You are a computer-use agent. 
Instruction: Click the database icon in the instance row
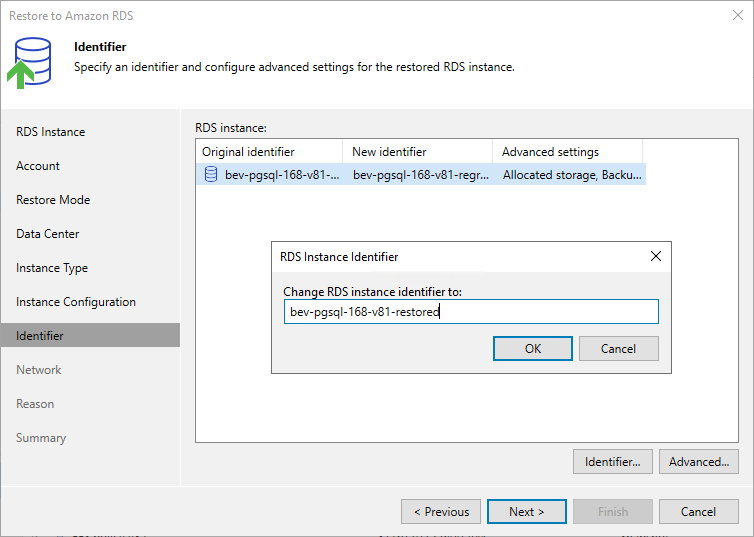point(211,174)
